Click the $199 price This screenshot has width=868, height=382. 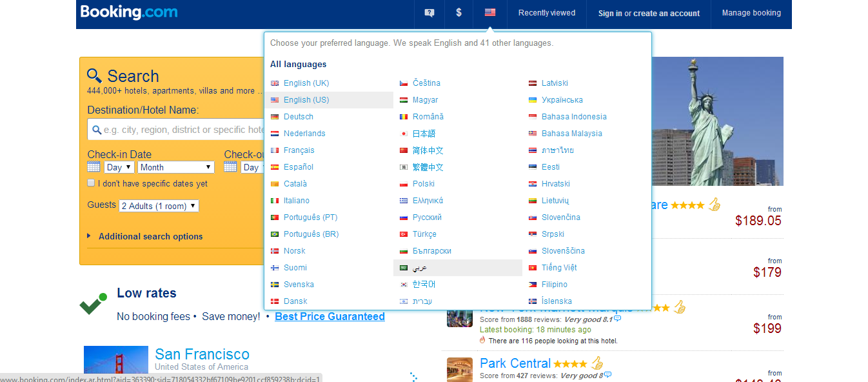(x=767, y=328)
